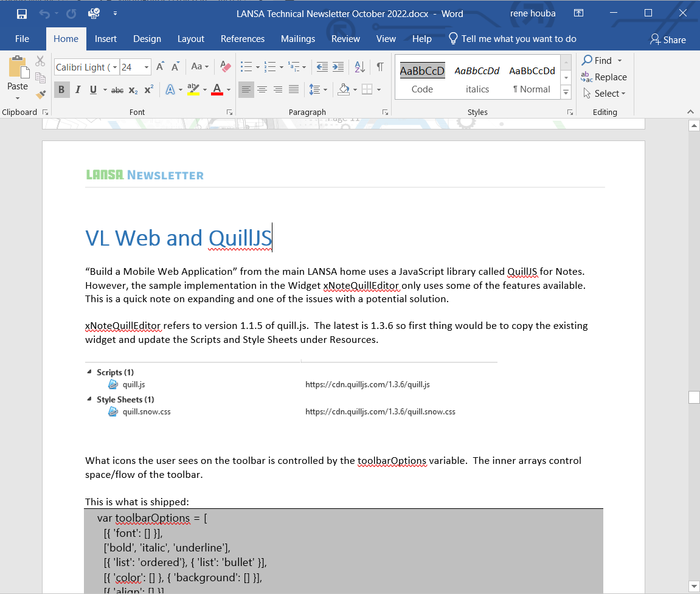Switch to the References tab
The width and height of the screenshot is (700, 594).
243,39
